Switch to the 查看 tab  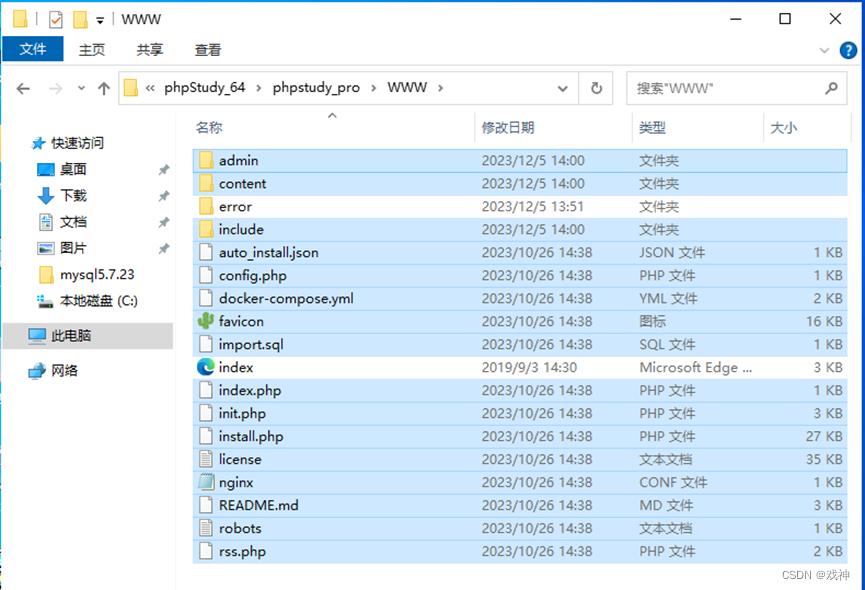point(207,50)
